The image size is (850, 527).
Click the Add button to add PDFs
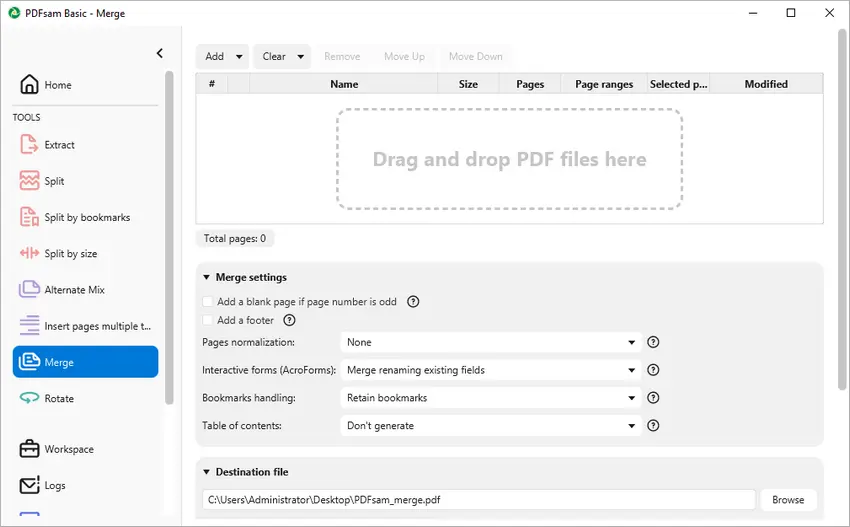pos(215,57)
